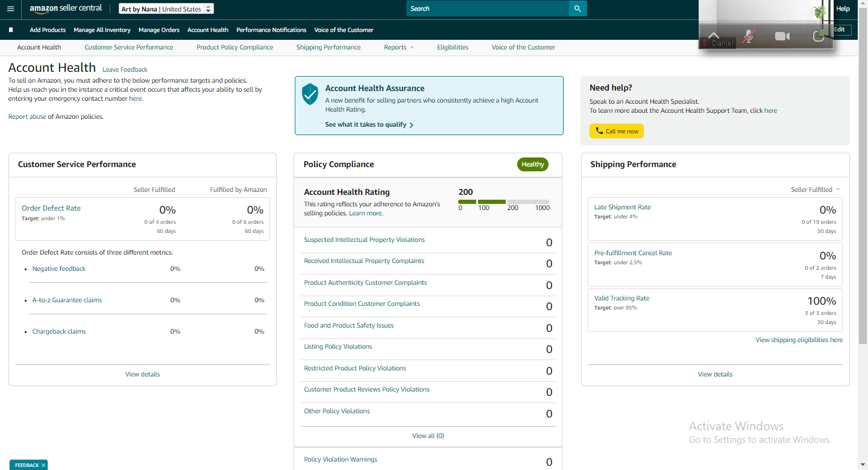Click the share screen icon in the call overlay
The height and width of the screenshot is (470, 868).
[x=818, y=36]
